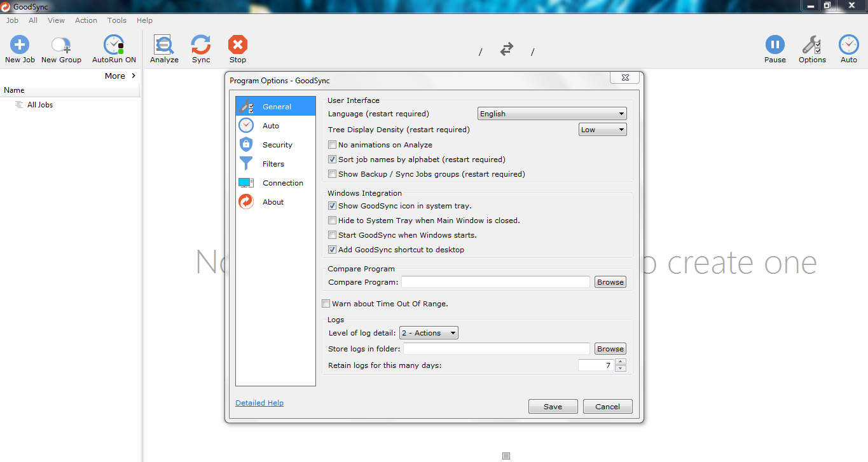Click the GoodSync logo in title bar

pyautogui.click(x=6, y=6)
